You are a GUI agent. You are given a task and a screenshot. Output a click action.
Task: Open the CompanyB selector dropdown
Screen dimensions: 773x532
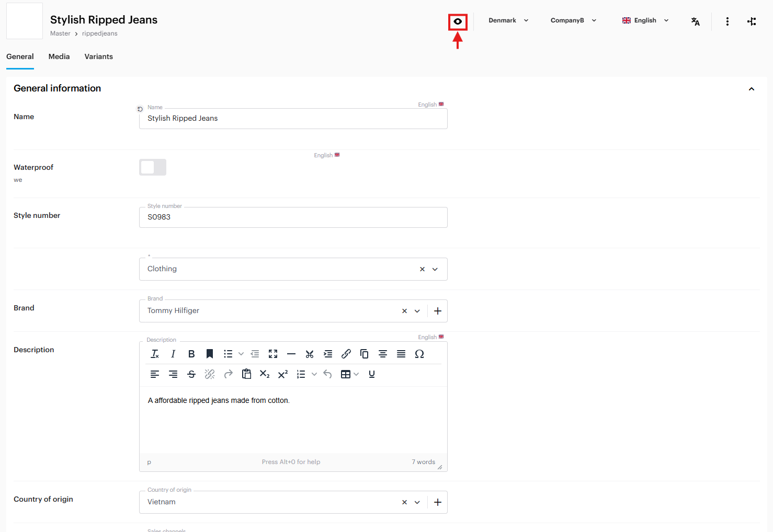point(573,20)
